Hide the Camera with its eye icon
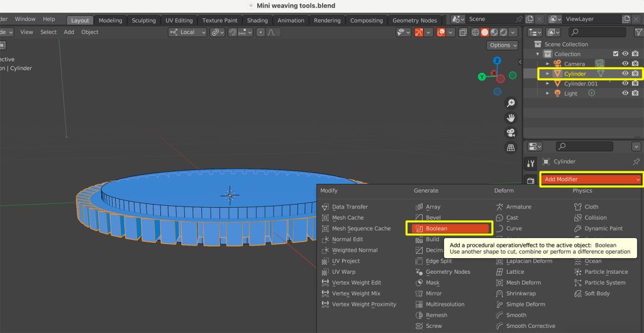This screenshot has height=333, width=644. (625, 64)
